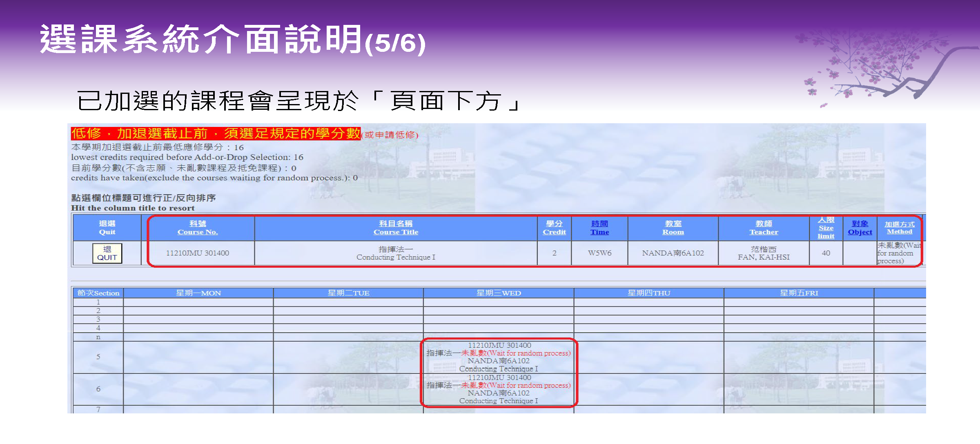This screenshot has width=980, height=444.
Task: Select the size limit value 40
Action: (x=826, y=253)
